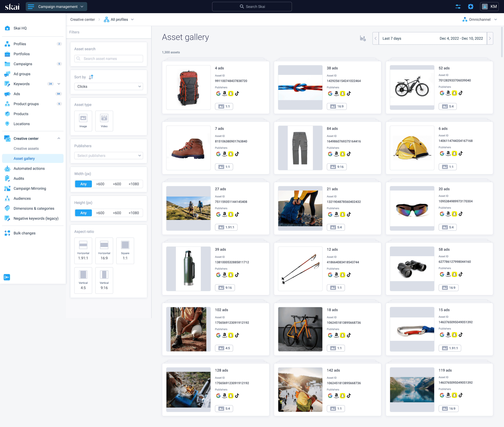Click the Creative center breadcrumb link
This screenshot has height=427, width=504.
[82, 19]
